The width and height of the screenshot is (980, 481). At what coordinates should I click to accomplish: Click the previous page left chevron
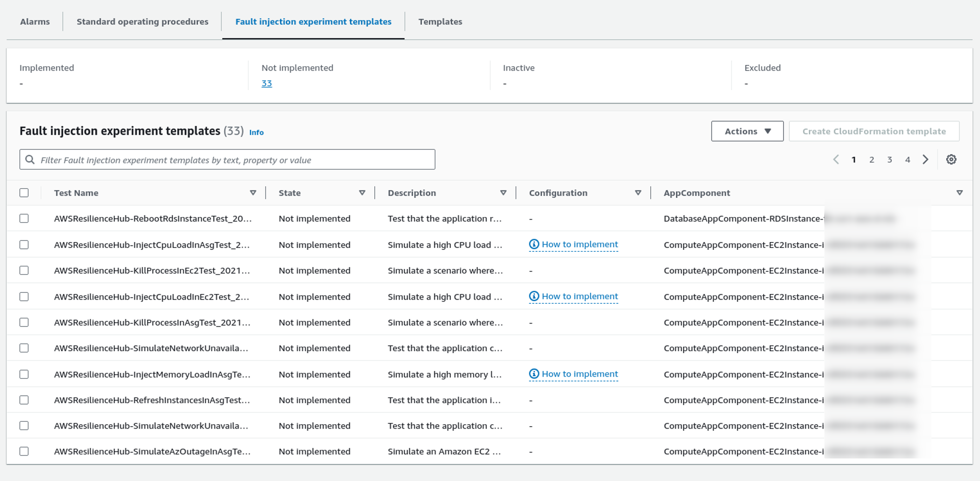[x=836, y=160]
